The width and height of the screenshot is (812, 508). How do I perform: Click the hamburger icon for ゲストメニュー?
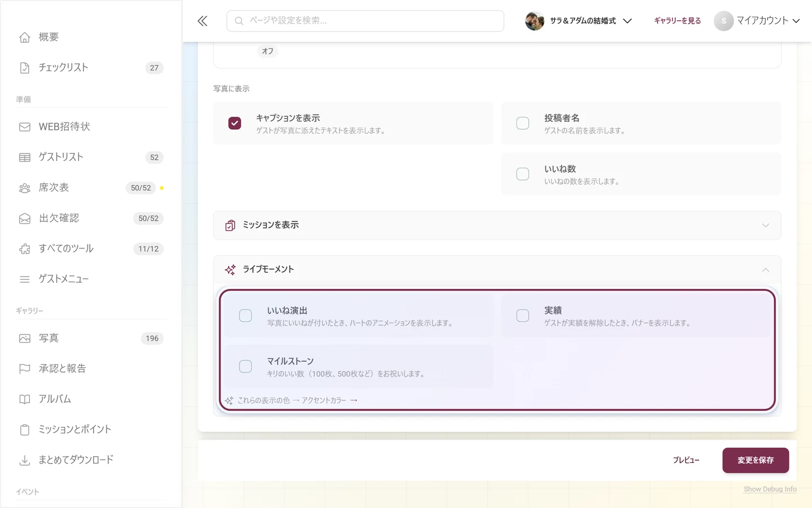[x=25, y=279]
